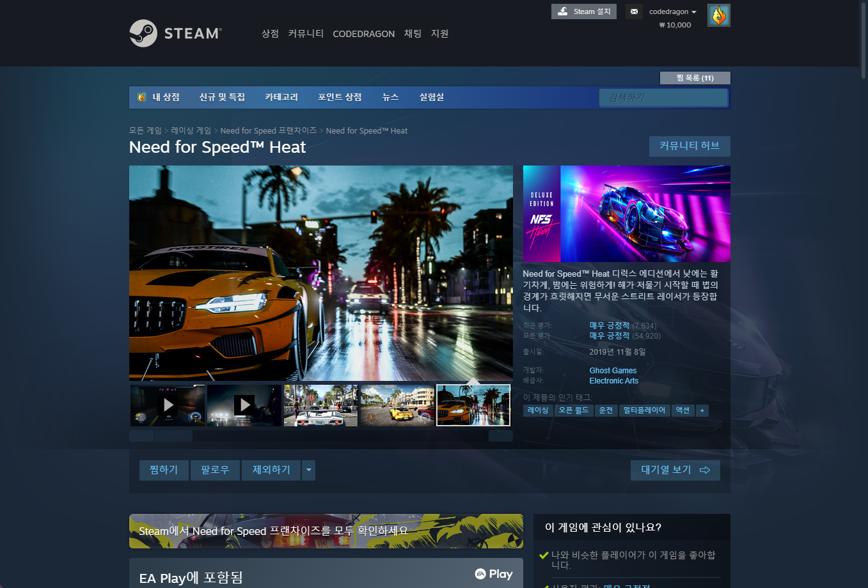Open the 커뮤니티 허브 button
The height and width of the screenshot is (588, 868).
click(690, 146)
